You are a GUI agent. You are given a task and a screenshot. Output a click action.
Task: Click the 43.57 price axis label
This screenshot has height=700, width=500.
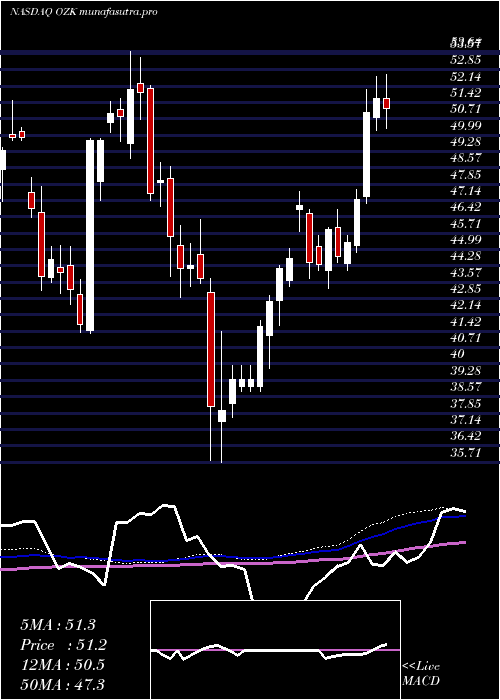[466, 273]
